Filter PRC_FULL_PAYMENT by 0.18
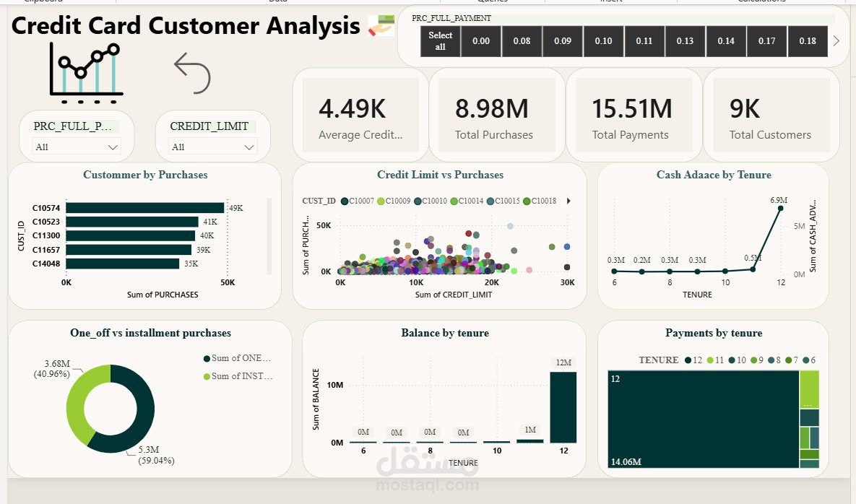 point(808,41)
